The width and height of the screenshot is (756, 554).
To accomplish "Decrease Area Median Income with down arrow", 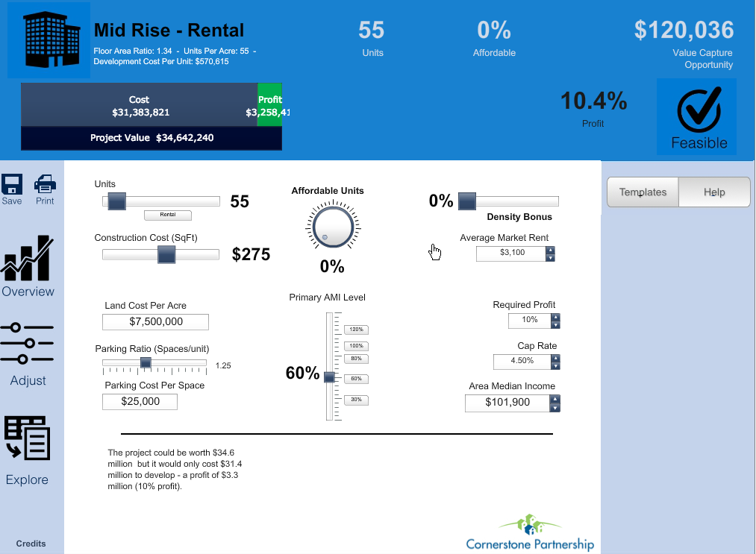I will [x=555, y=408].
